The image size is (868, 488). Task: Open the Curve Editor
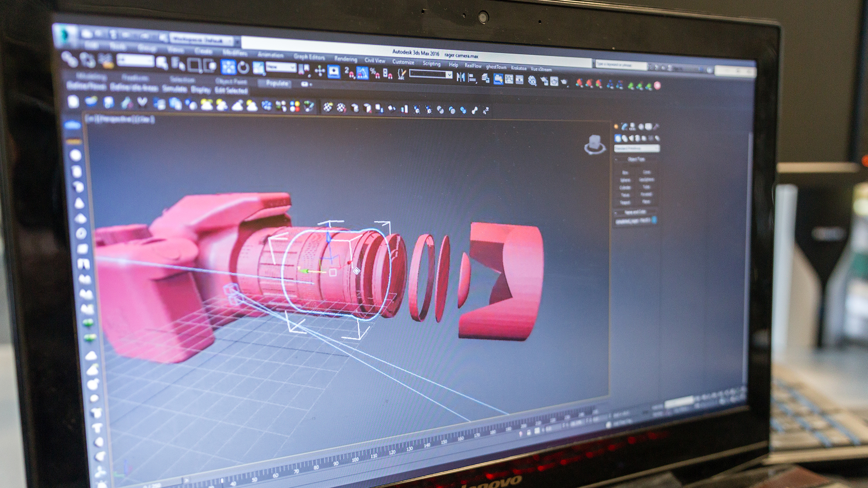(x=509, y=80)
